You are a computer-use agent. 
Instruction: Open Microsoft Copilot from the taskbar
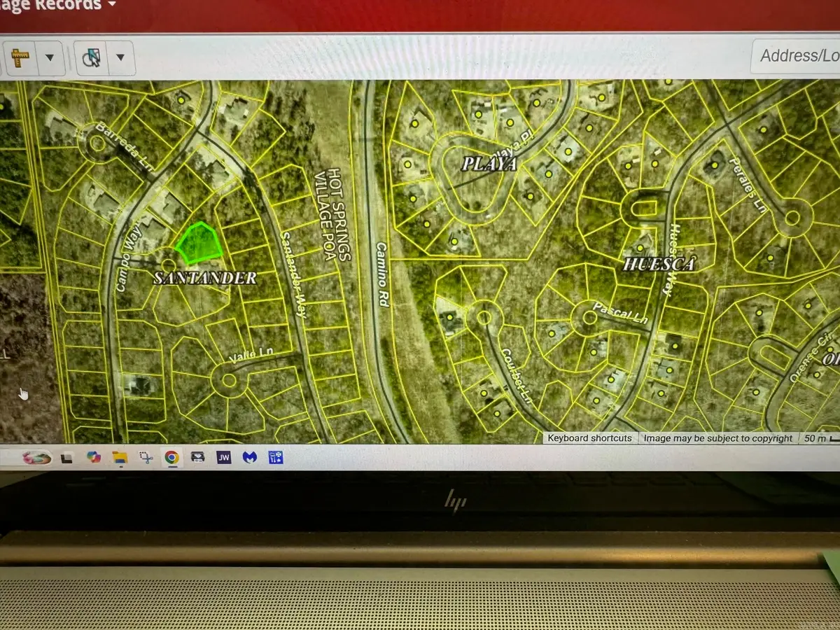(x=93, y=458)
